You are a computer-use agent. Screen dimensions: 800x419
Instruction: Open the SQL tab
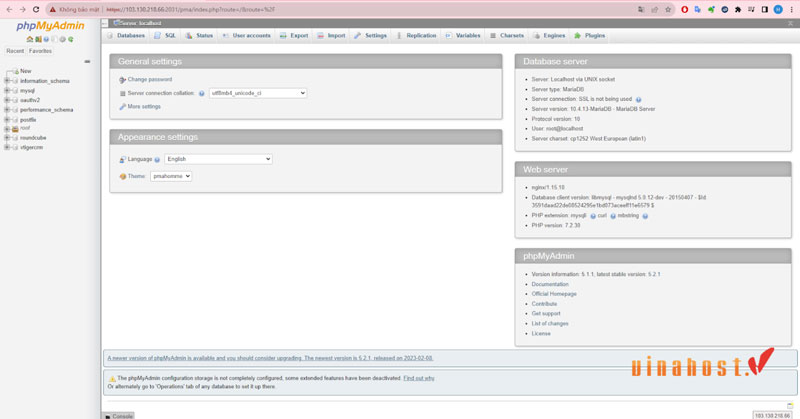(165, 36)
